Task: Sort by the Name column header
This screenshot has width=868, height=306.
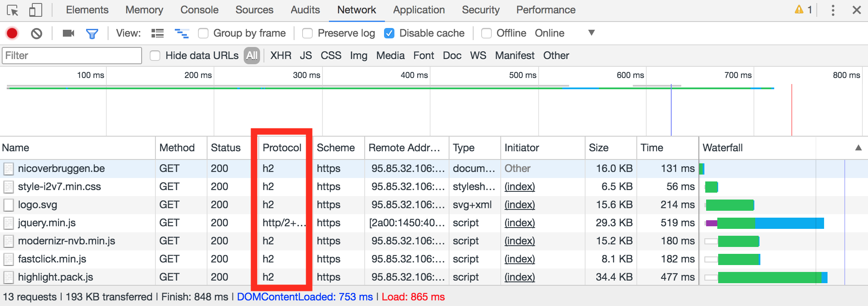Action: 77,148
